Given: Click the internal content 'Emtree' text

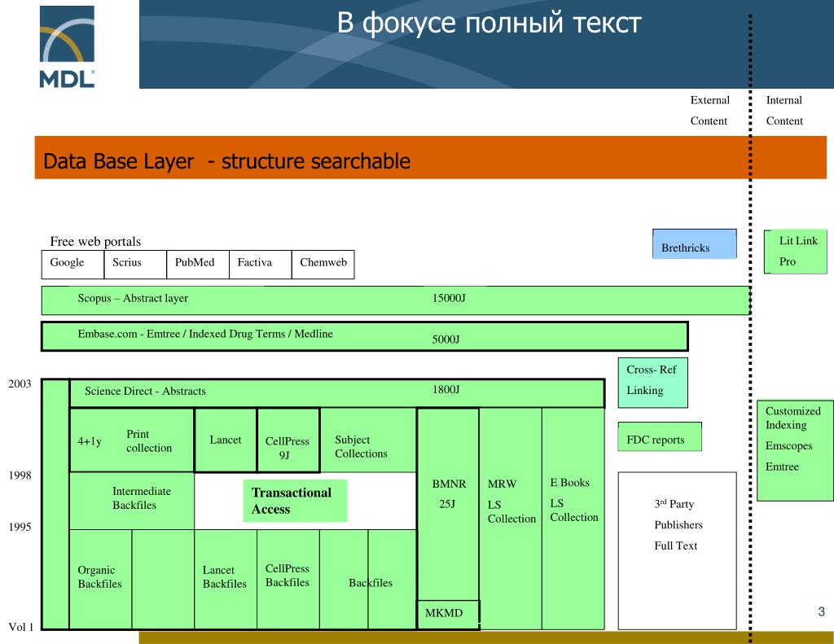Looking at the screenshot, I should point(782,467).
